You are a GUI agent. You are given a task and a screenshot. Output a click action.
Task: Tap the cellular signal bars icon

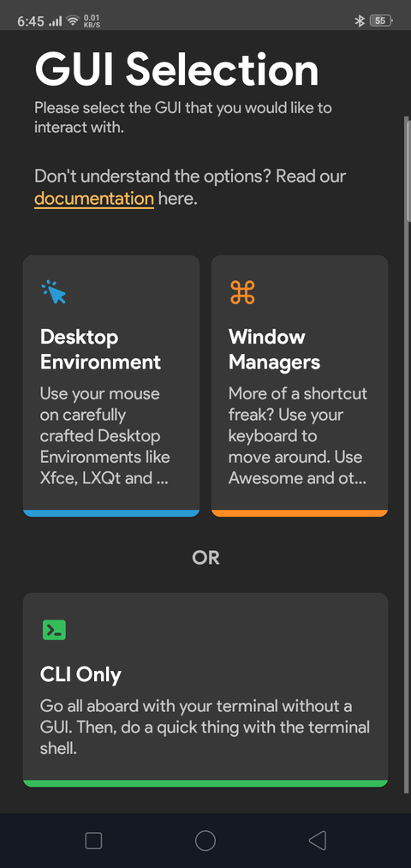[x=56, y=21]
